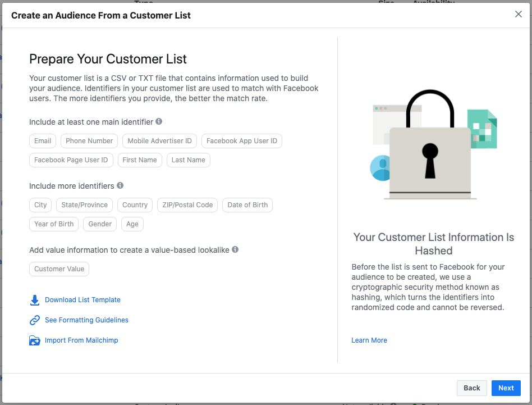
Task: Click the Mailchimp import folder icon
Action: point(35,340)
